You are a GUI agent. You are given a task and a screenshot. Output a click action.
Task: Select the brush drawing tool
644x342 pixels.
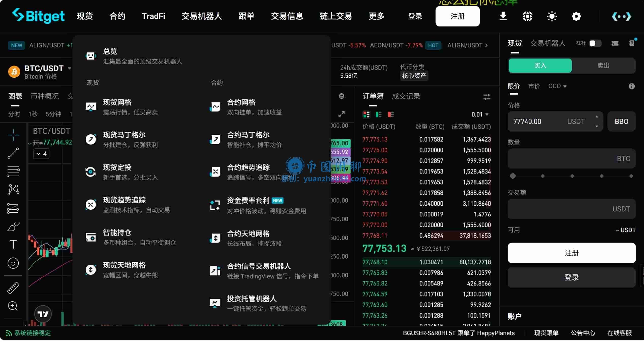13,226
